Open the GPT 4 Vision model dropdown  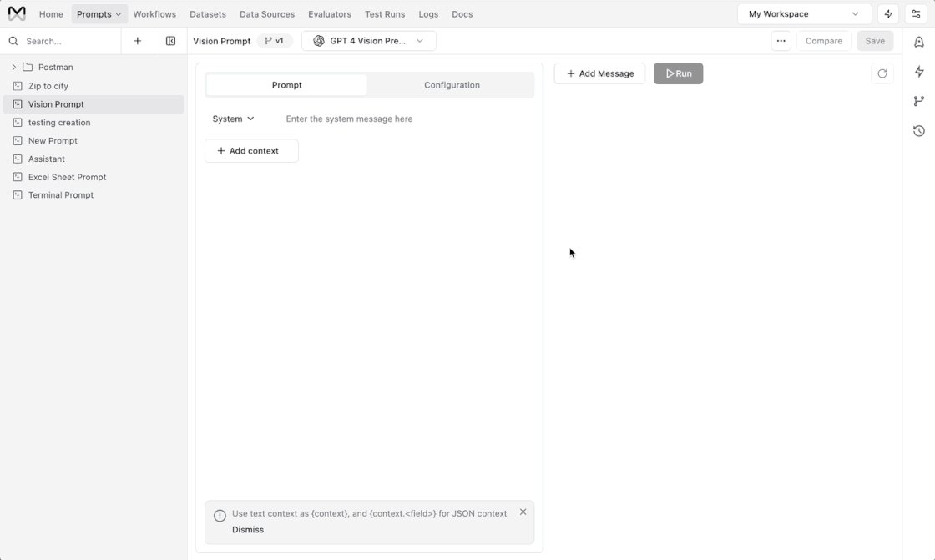368,41
